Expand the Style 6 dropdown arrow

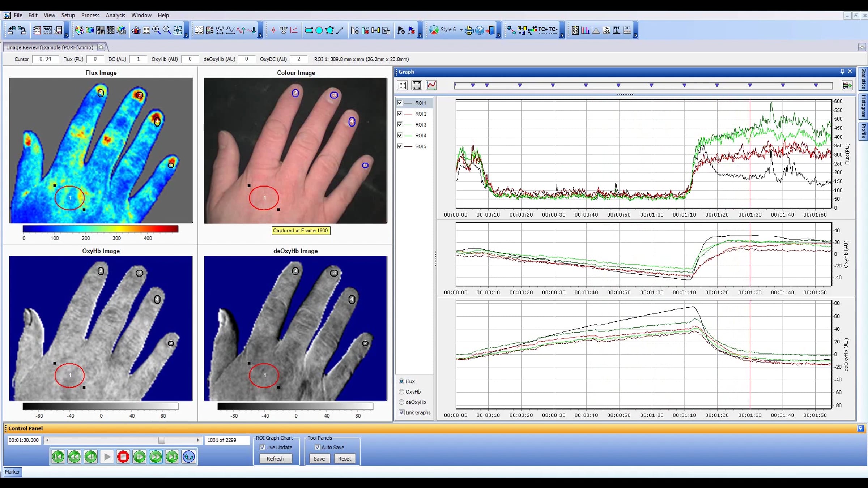coord(461,30)
